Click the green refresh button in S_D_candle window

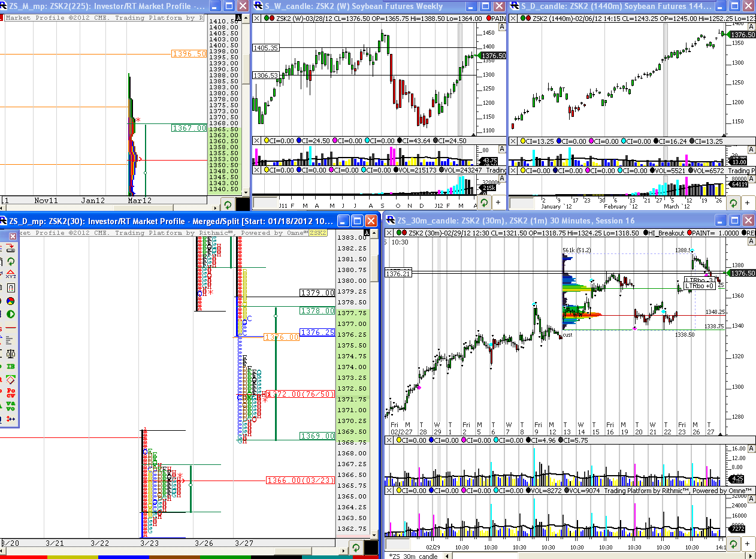click(x=734, y=203)
